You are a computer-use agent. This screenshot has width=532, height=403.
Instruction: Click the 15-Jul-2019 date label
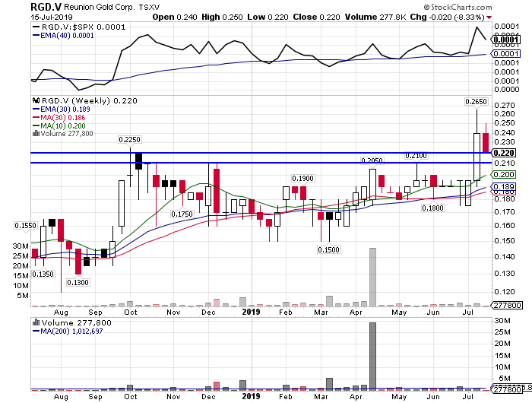pyautogui.click(x=52, y=17)
